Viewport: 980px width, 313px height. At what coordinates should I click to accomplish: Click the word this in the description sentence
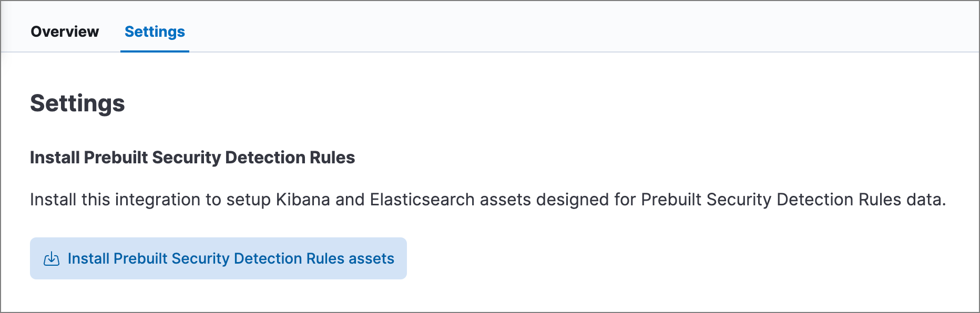tap(96, 200)
